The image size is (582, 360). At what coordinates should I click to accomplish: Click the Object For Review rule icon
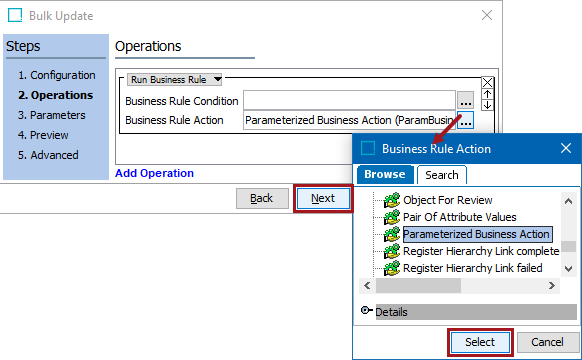(392, 200)
